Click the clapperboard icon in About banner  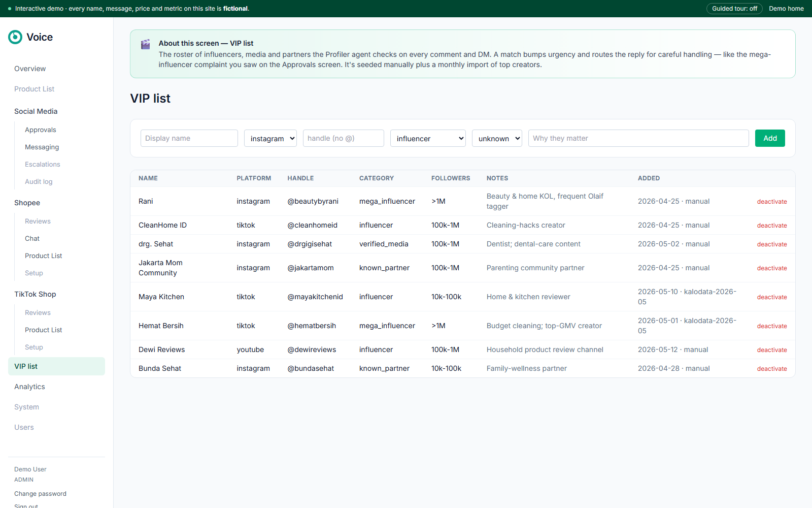click(x=145, y=44)
